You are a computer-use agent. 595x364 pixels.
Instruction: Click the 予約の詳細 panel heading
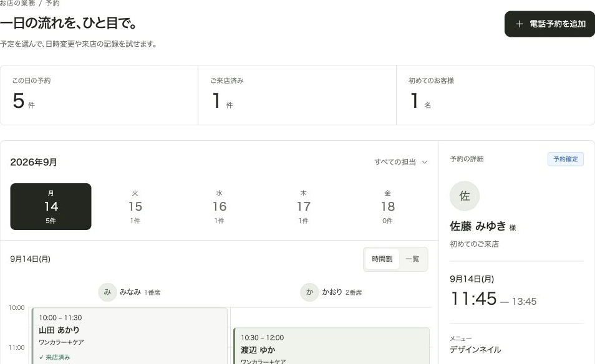[467, 159]
